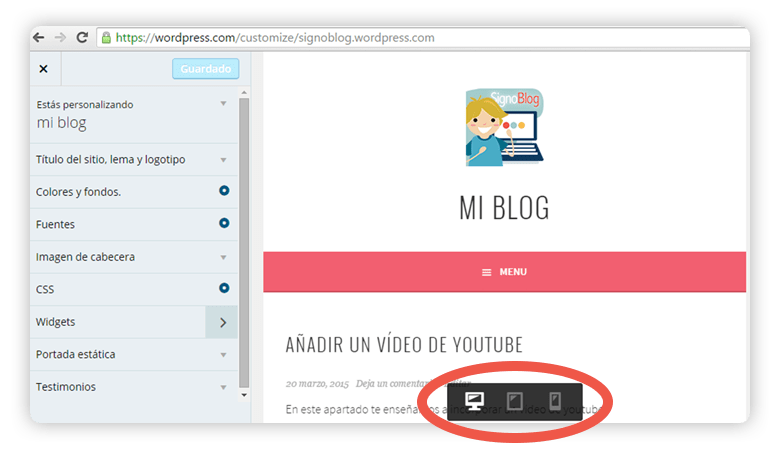The image size is (780, 450).
Task: Click the 20 marzo, 2015 date link
Action: [317, 384]
